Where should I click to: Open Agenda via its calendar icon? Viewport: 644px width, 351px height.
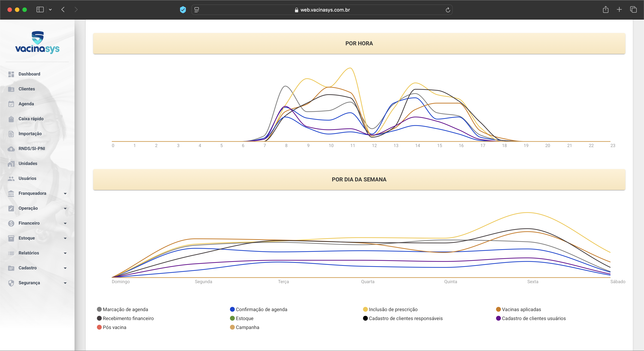pyautogui.click(x=11, y=104)
